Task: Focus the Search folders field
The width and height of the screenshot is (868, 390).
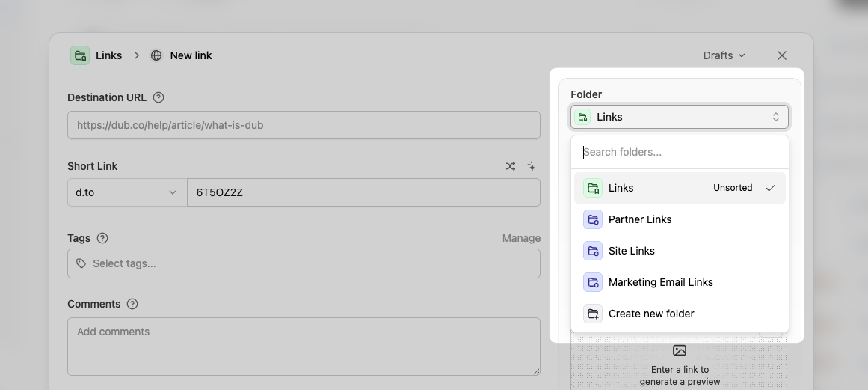Action: coord(680,152)
